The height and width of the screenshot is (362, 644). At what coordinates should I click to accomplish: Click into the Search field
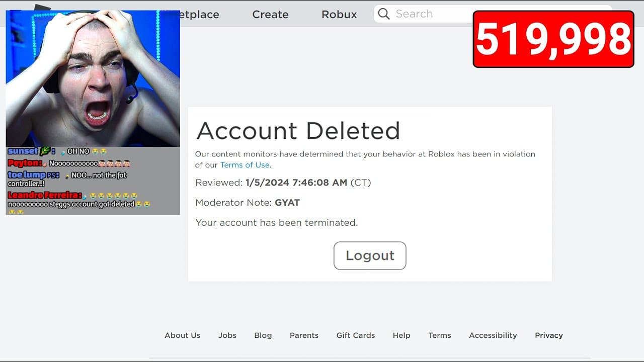pos(423,14)
